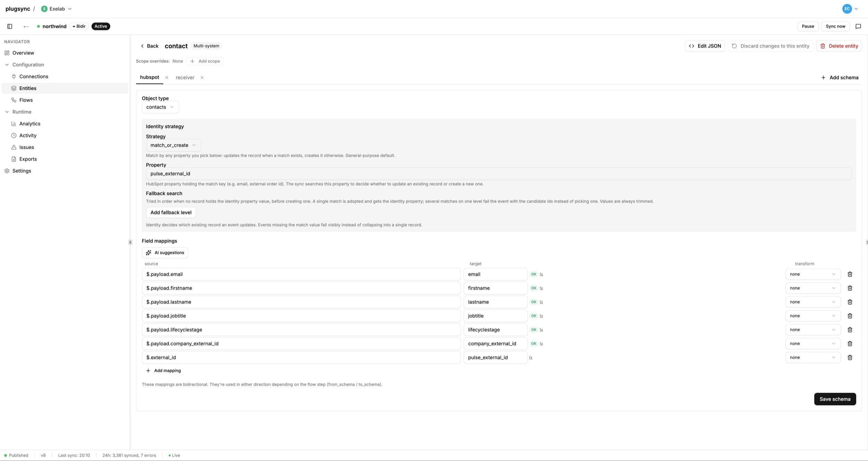Click the Save schema button
Image resolution: width=868 pixels, height=461 pixels.
[x=835, y=399]
